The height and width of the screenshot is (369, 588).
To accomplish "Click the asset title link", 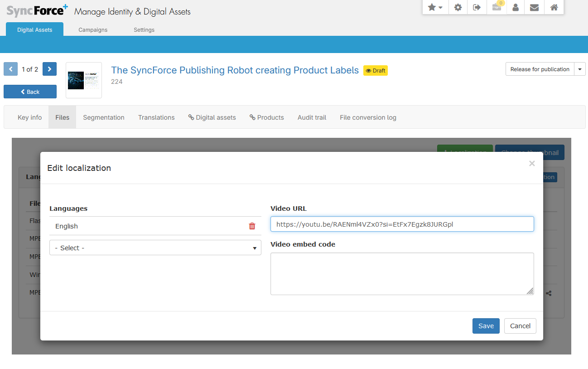I will [235, 70].
